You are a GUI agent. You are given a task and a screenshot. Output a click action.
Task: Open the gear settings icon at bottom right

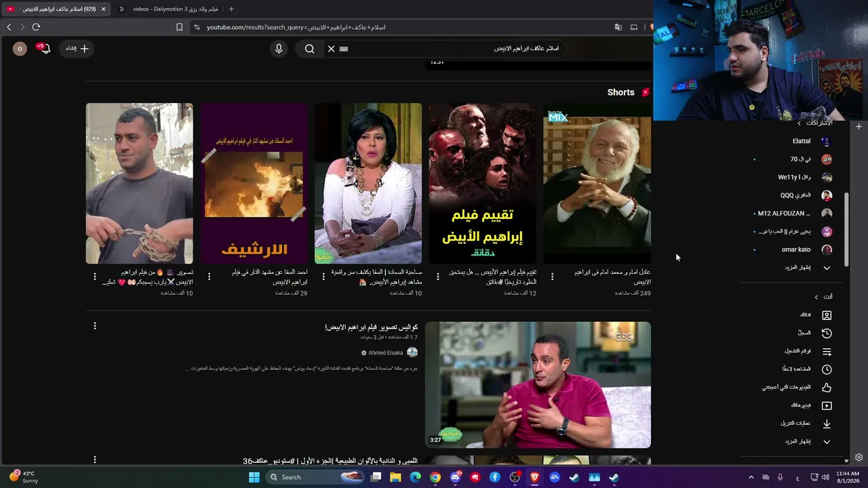point(859,457)
